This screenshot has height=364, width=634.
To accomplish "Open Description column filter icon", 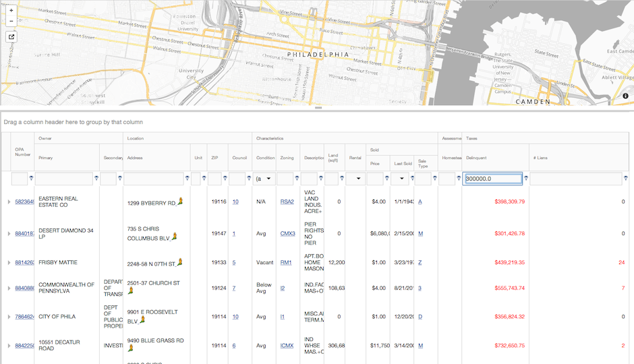I will tap(320, 178).
